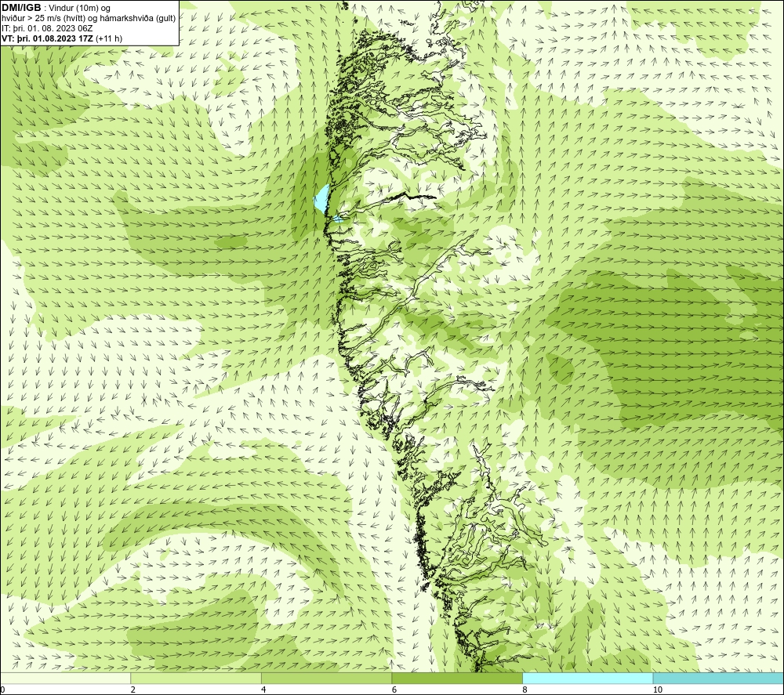
Task: Pick the teal above-10 m/s legend color
Action: click(x=718, y=678)
